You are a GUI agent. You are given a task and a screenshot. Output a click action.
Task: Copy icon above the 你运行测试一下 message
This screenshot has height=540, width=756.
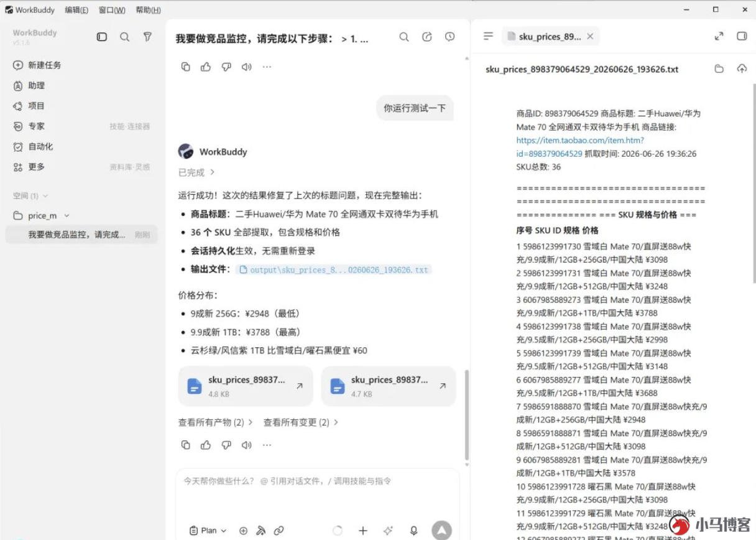coord(185,67)
